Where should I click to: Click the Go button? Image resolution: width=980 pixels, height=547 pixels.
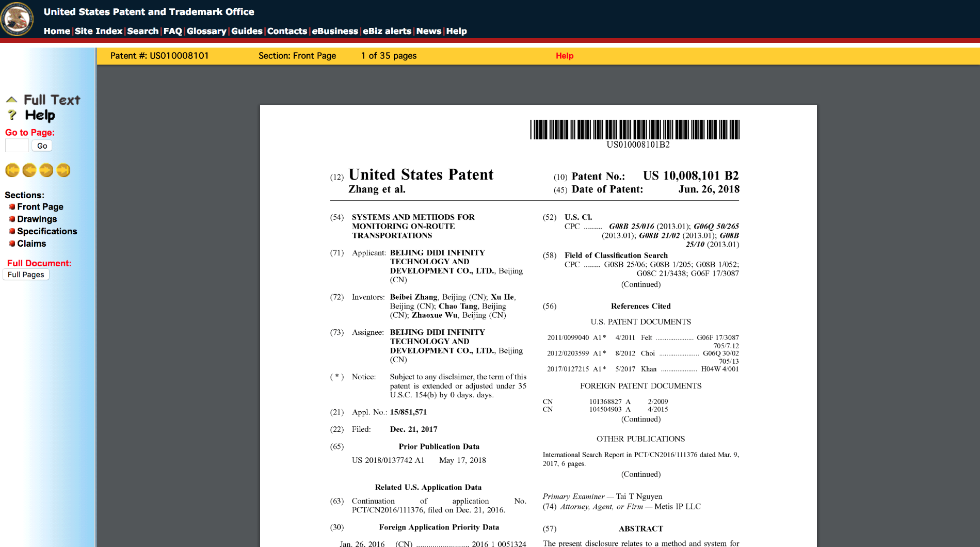42,146
